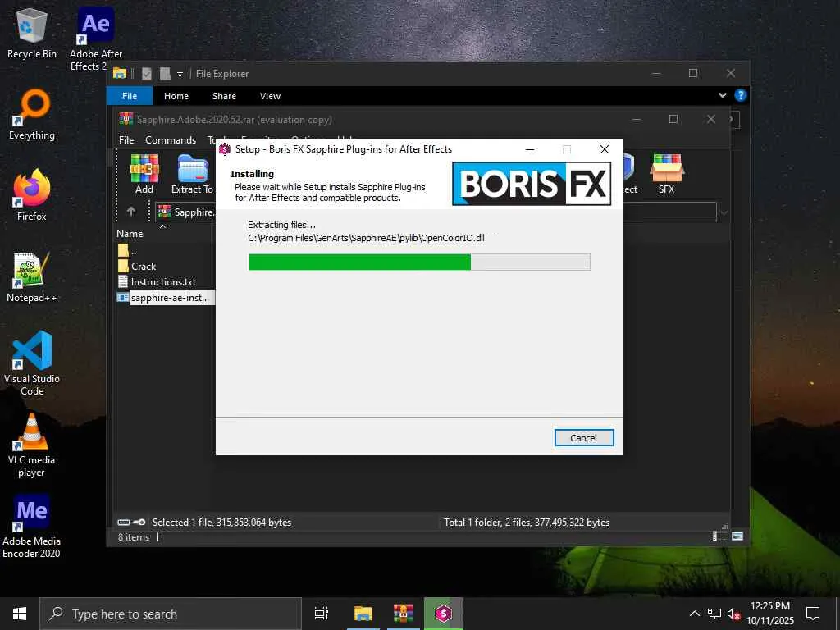The height and width of the screenshot is (630, 840).
Task: Open the Recycle Bin desktop icon
Action: pos(32,34)
